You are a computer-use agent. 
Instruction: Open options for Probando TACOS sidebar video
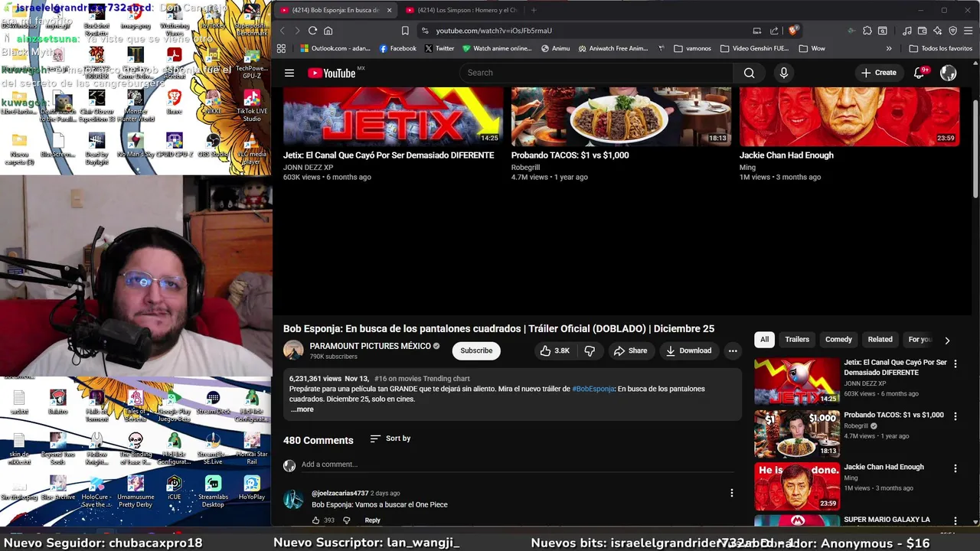[x=955, y=416]
